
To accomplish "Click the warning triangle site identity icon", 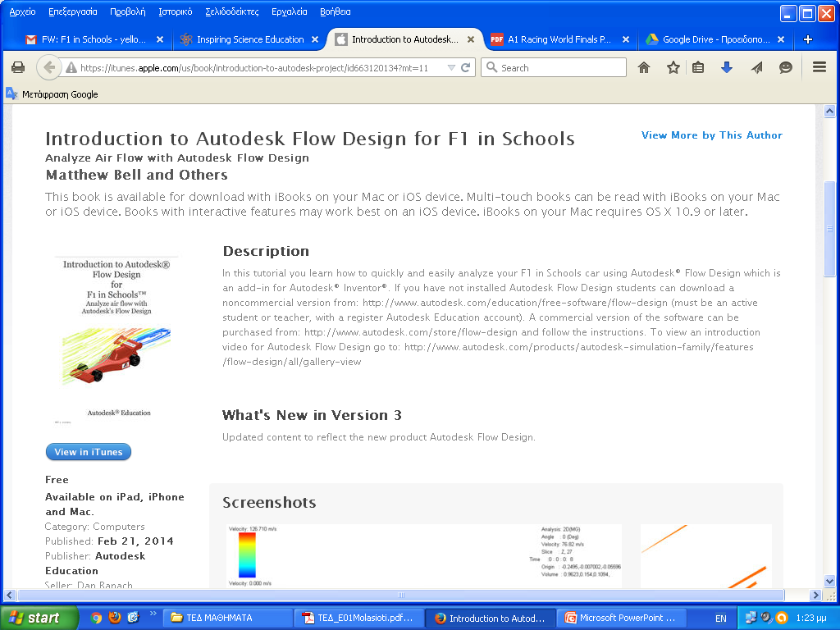I will (71, 68).
